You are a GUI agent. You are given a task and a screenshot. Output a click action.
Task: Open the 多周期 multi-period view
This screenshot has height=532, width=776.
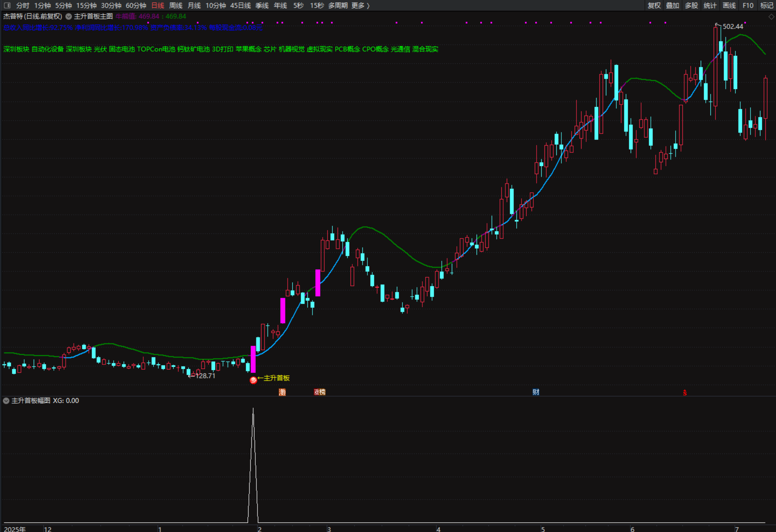click(x=338, y=5)
